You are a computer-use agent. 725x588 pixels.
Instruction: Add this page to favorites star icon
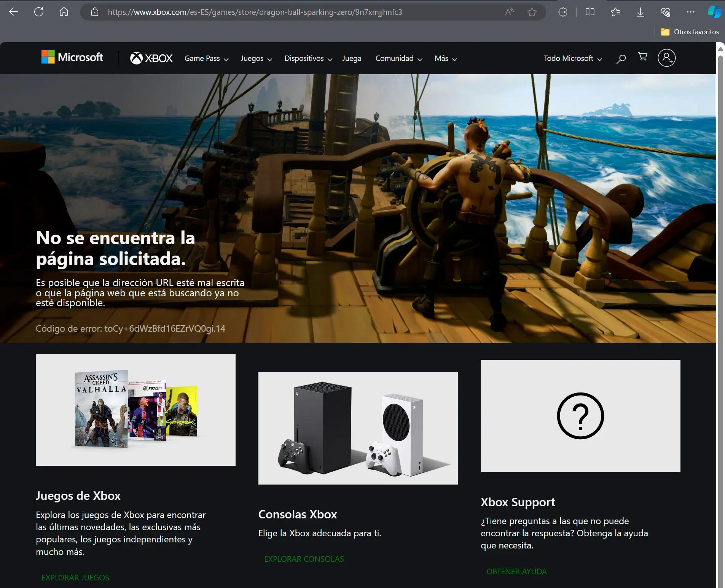[532, 12]
